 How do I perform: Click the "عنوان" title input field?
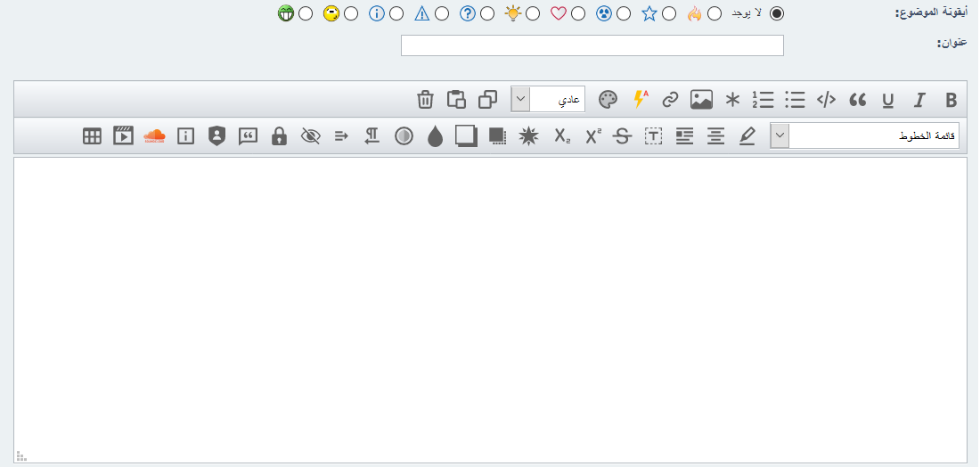(x=592, y=45)
